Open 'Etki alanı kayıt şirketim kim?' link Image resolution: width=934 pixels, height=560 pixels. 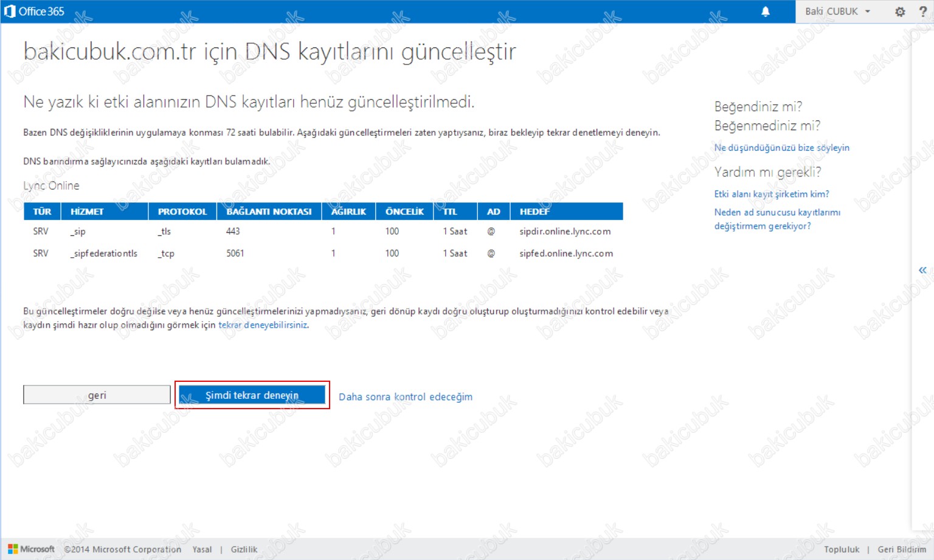coord(772,194)
